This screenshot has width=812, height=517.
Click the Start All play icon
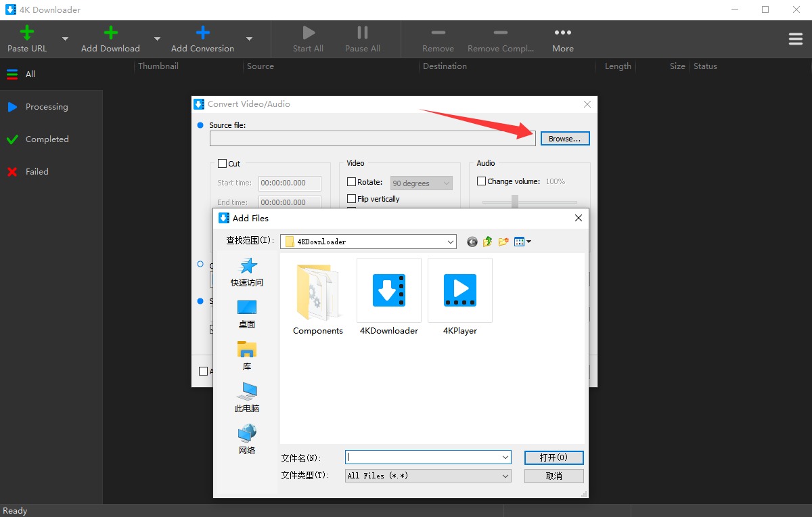tap(309, 32)
